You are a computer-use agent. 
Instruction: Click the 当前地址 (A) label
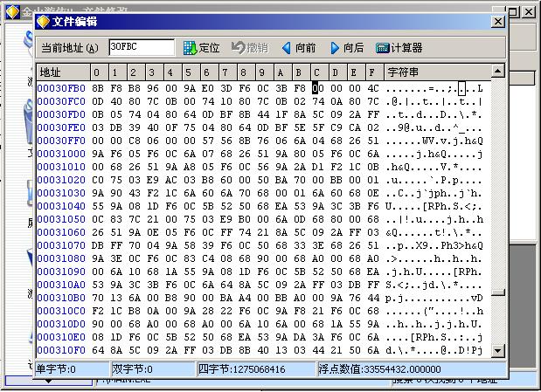click(x=70, y=47)
